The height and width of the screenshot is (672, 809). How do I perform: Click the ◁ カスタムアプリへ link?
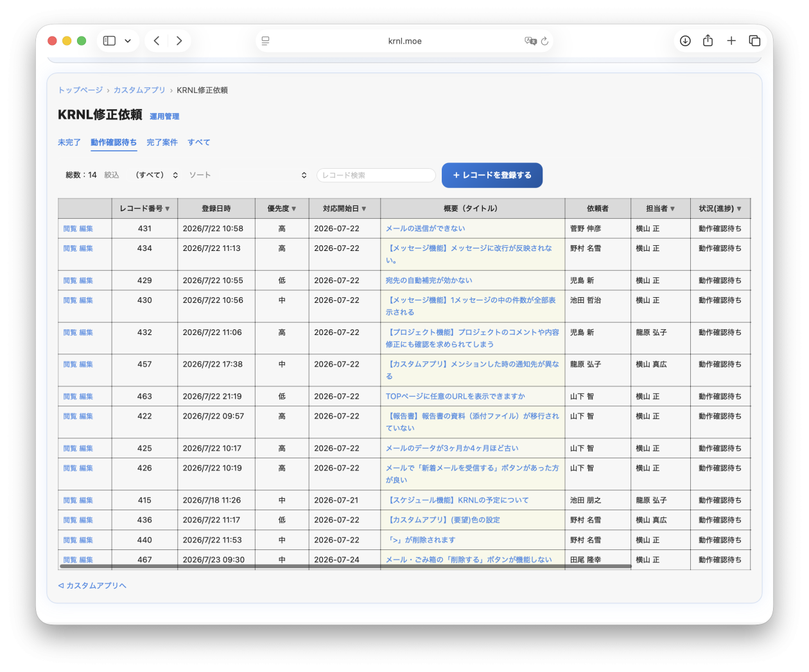tap(92, 586)
